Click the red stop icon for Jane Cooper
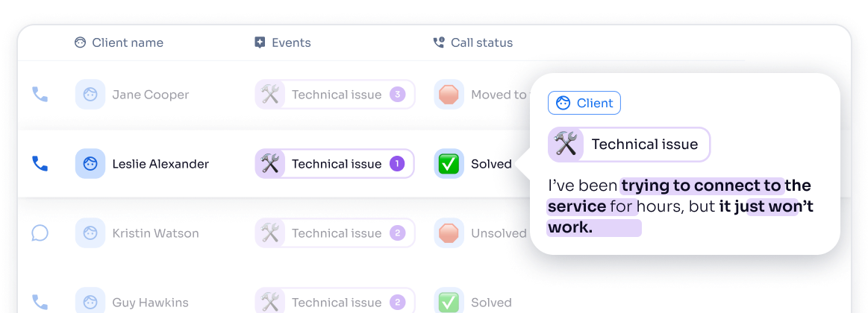Image resolution: width=868 pixels, height=313 pixels. (x=449, y=95)
